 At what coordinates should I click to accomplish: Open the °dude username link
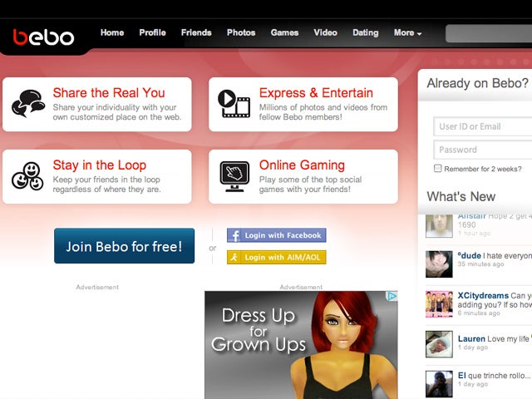pos(469,255)
